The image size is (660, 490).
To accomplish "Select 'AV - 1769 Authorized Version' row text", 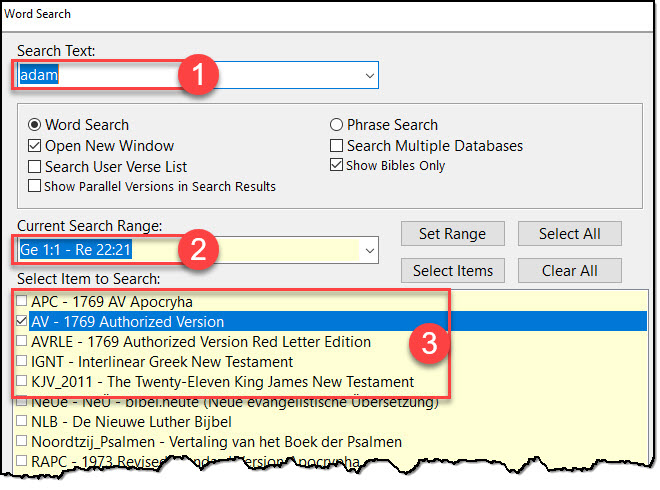I will 128,322.
